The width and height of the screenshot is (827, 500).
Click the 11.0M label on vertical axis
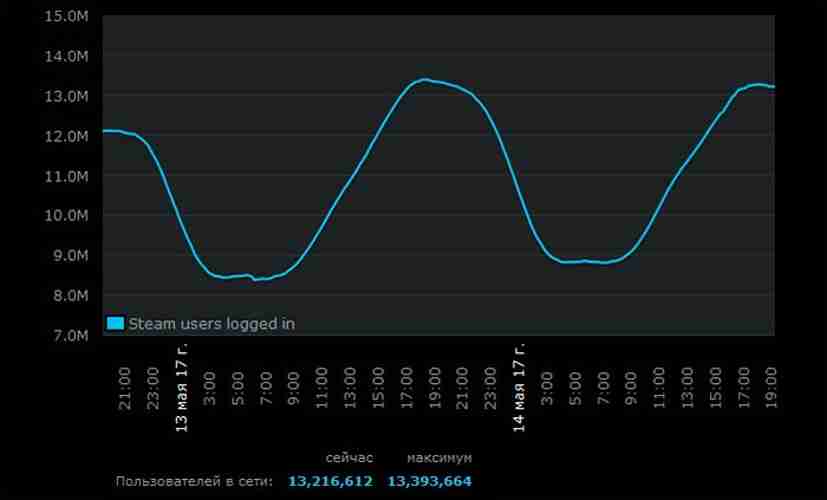click(x=68, y=176)
